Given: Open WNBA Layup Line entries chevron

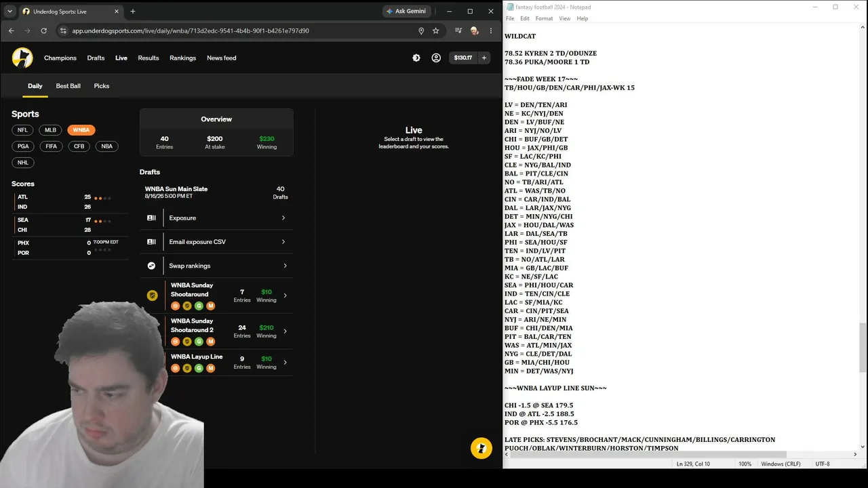Looking at the screenshot, I should pos(285,363).
